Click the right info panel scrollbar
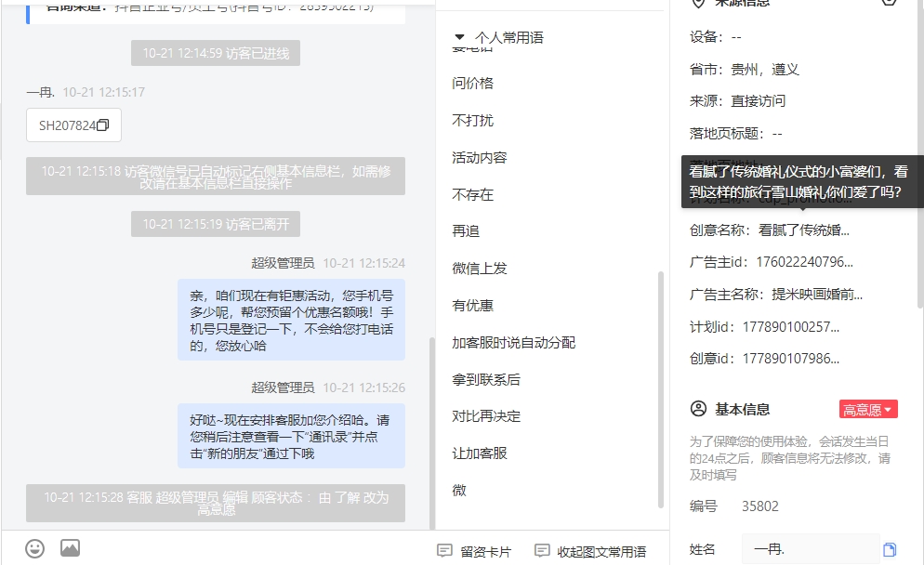This screenshot has width=924, height=565. [x=920, y=153]
